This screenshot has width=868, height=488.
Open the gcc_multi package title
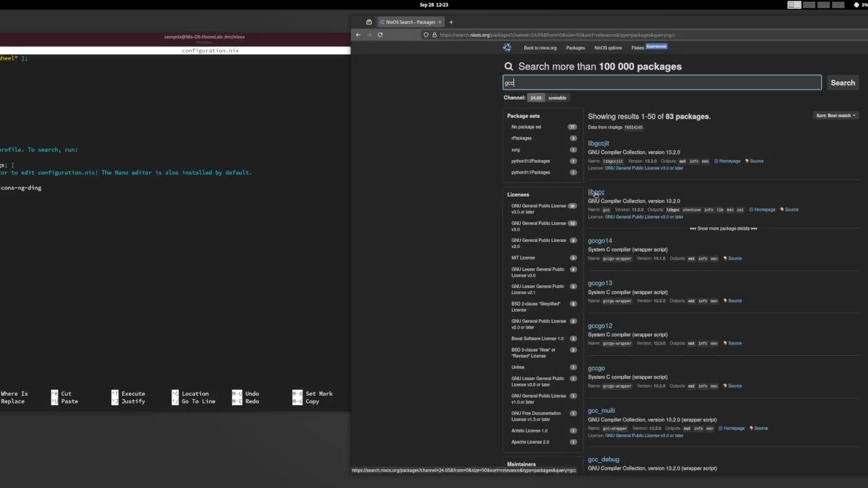coord(601,411)
